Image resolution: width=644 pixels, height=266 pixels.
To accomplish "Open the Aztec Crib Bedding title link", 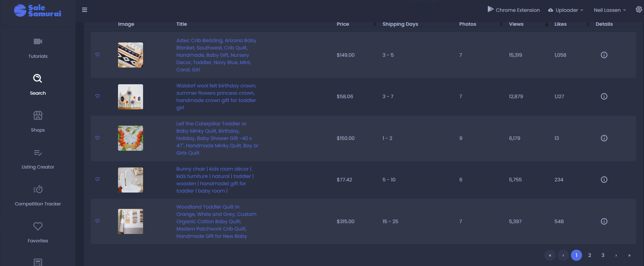I will [x=216, y=55].
